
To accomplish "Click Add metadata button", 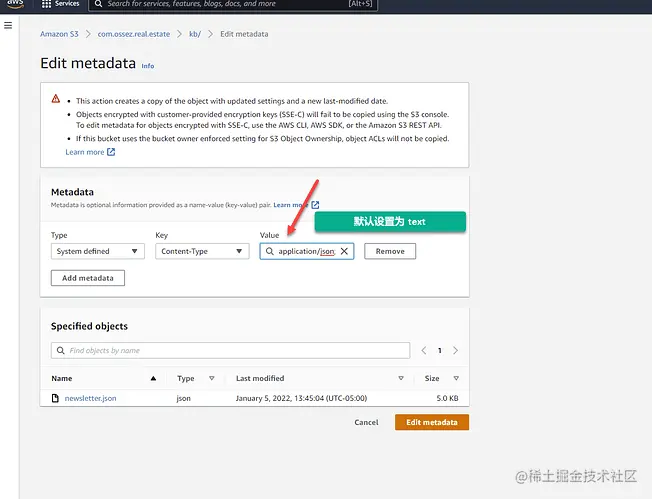I will point(88,278).
